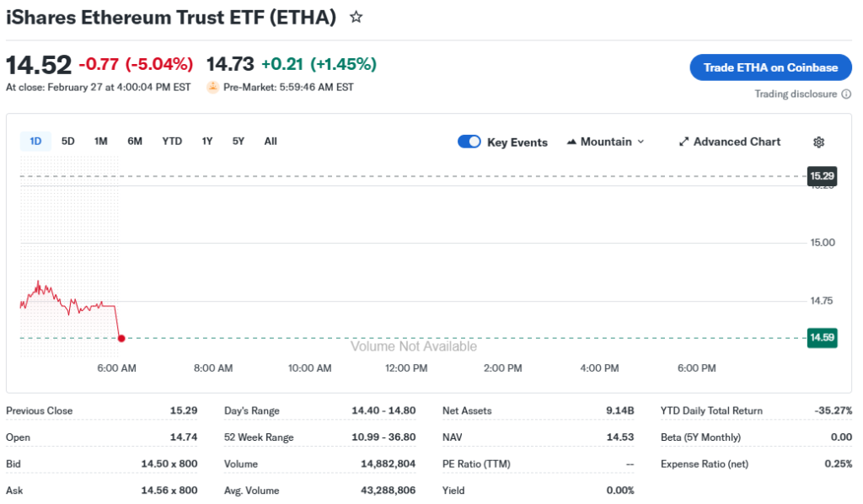Switch chart to 1Y range

click(207, 142)
